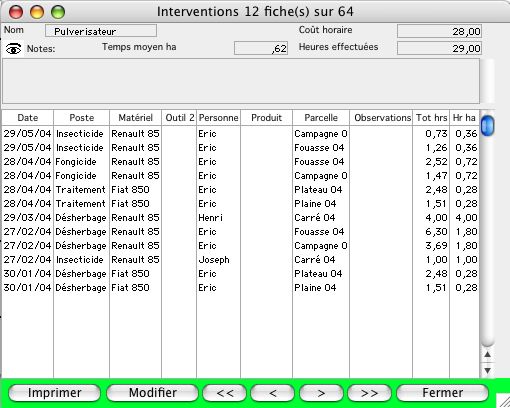Close the window with Fermer button
This screenshot has height=408, width=510.
[x=442, y=393]
